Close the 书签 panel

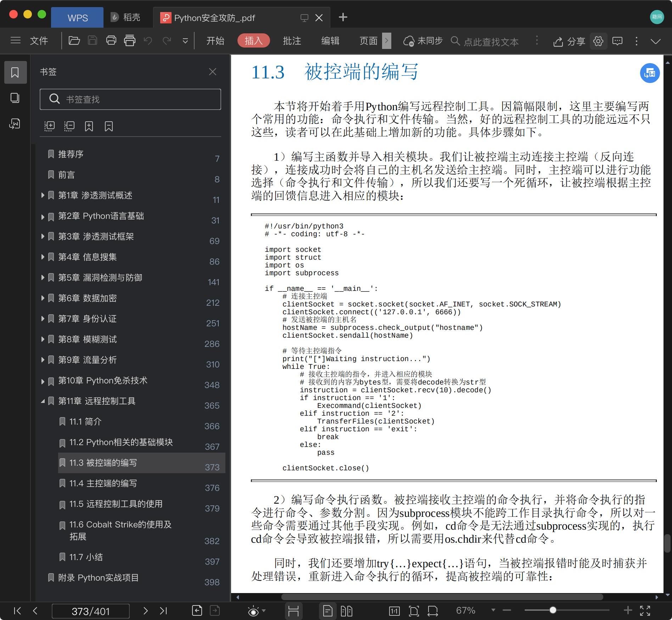213,72
